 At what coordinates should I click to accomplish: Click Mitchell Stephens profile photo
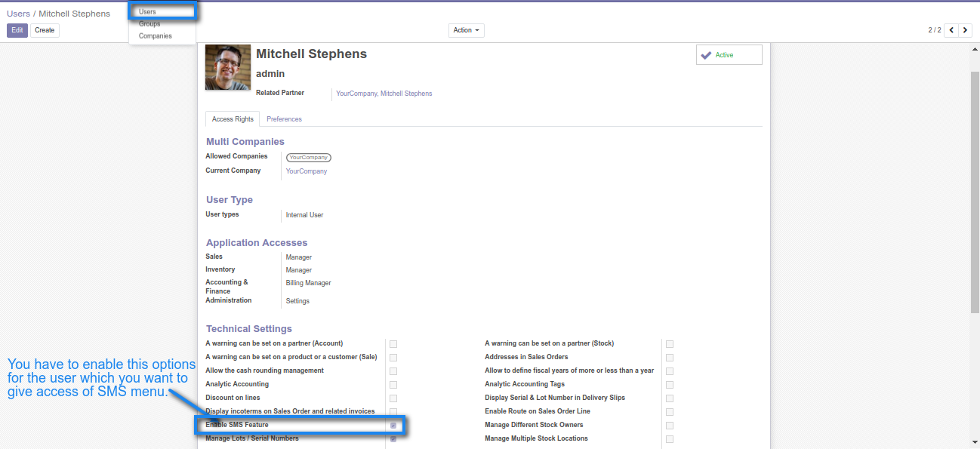tap(228, 67)
